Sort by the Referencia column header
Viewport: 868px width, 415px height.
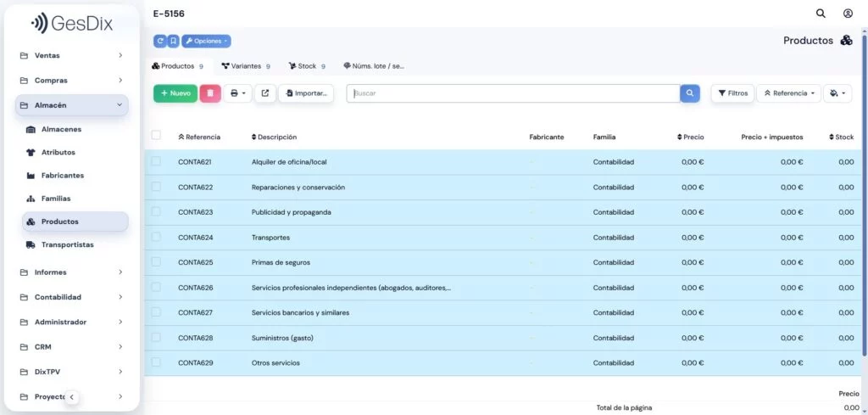199,137
